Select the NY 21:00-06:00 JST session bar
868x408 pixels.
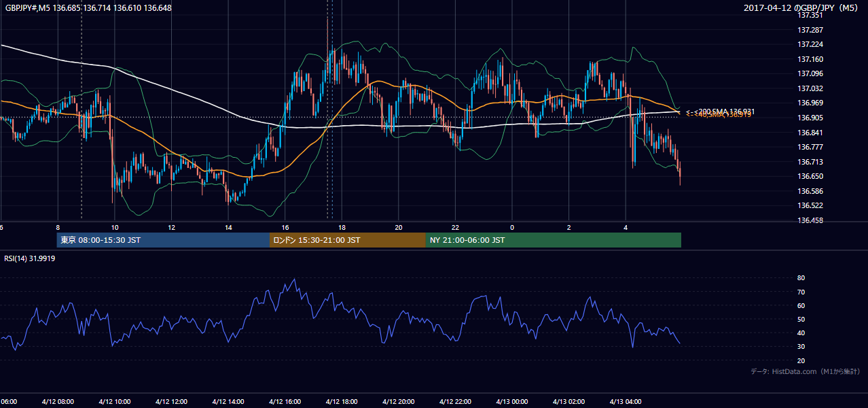[x=554, y=240]
